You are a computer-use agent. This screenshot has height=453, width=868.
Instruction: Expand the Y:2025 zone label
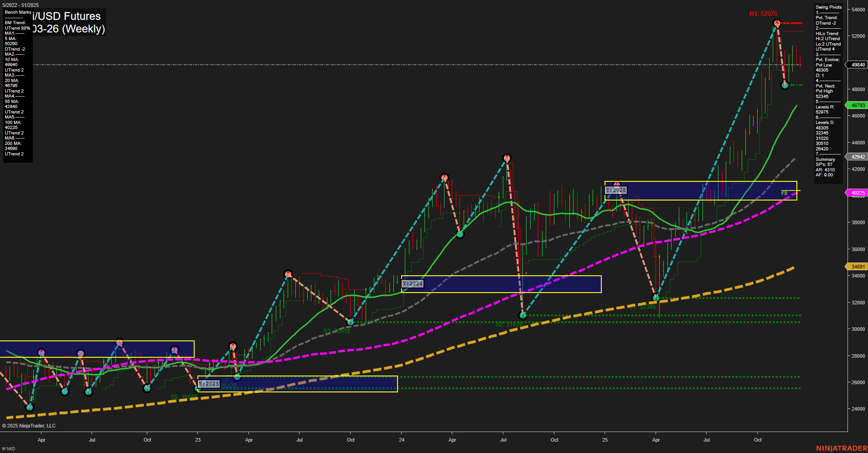616,190
